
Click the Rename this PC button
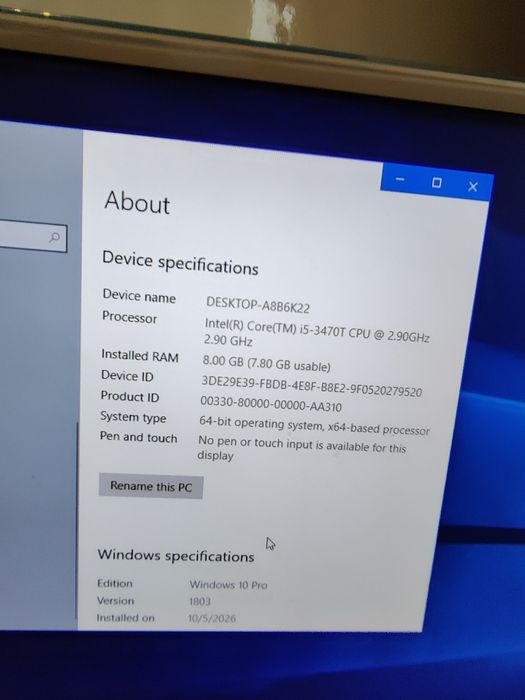click(151, 486)
